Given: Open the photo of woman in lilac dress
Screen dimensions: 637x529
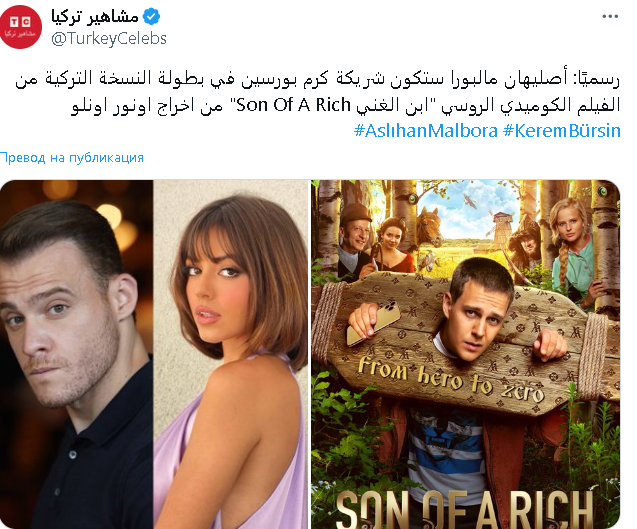Looking at the screenshot, I should [x=231, y=354].
